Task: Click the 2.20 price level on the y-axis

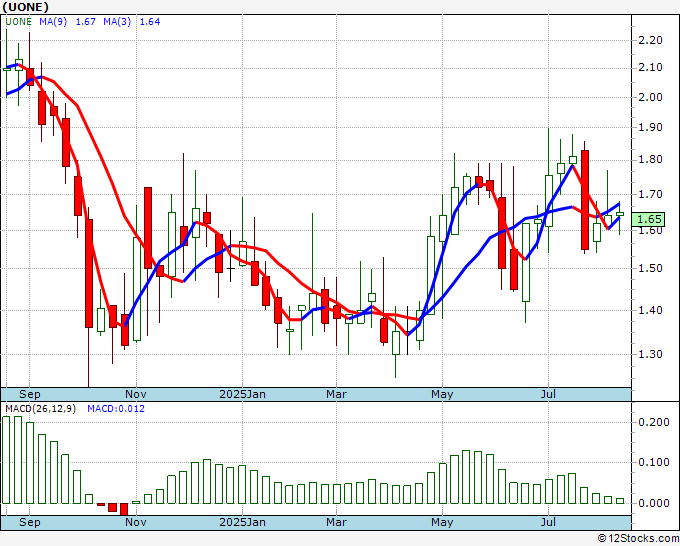Action: (650, 40)
